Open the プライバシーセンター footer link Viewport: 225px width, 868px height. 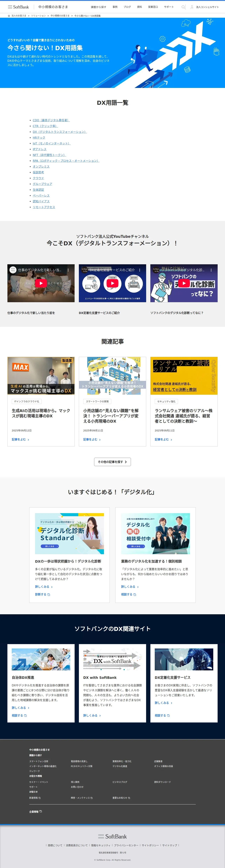pyautogui.click(x=126, y=845)
